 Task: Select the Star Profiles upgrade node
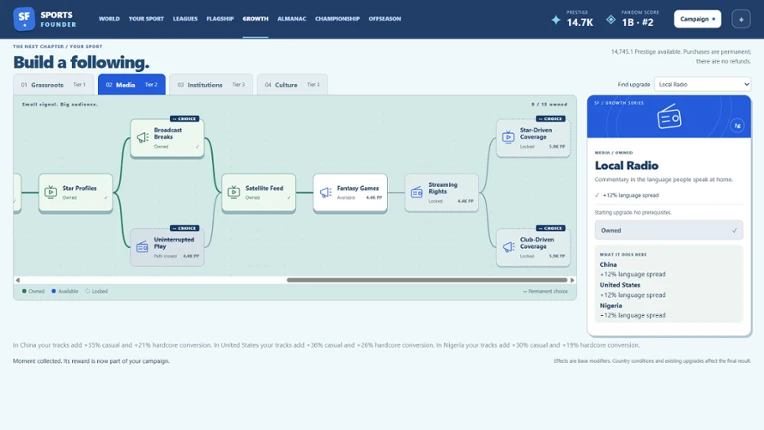click(76, 192)
